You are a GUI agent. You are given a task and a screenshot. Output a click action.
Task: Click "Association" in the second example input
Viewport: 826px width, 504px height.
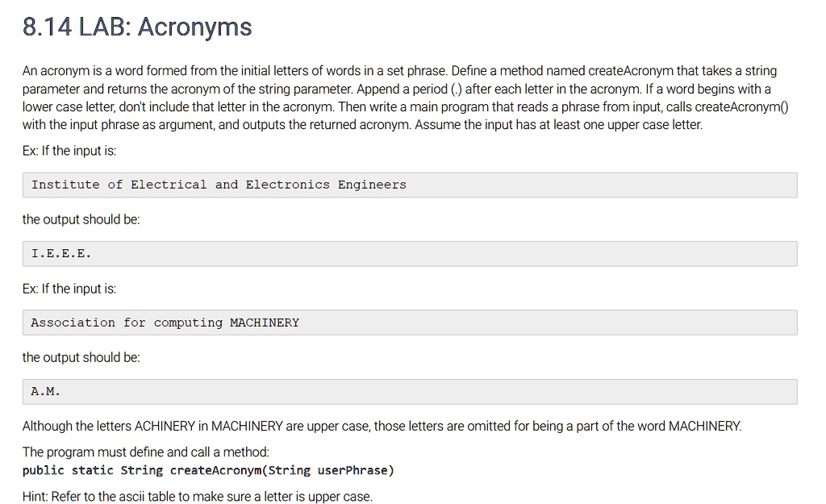pyautogui.click(x=73, y=323)
